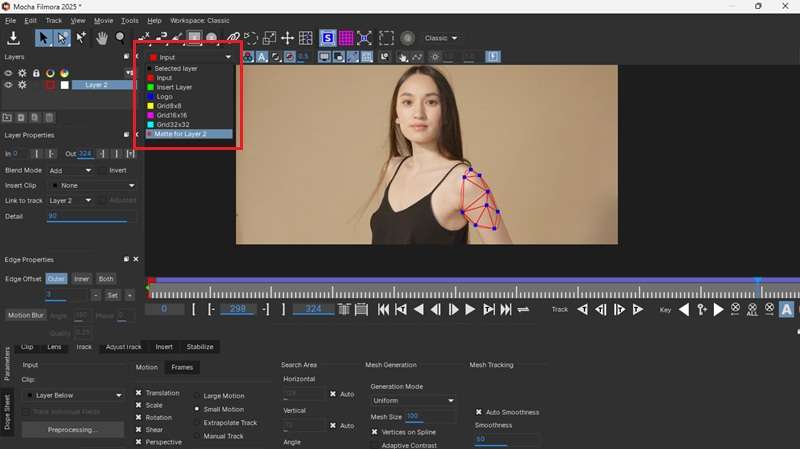Open the Layer Below clip dropdown

(74, 395)
